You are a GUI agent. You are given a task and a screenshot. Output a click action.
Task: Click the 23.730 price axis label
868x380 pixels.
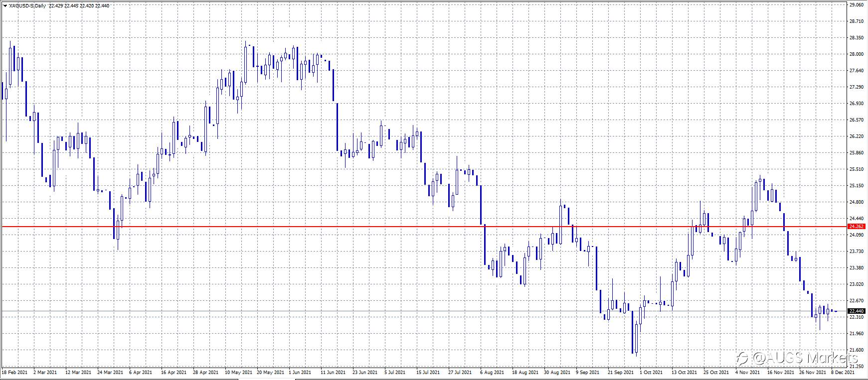856,252
